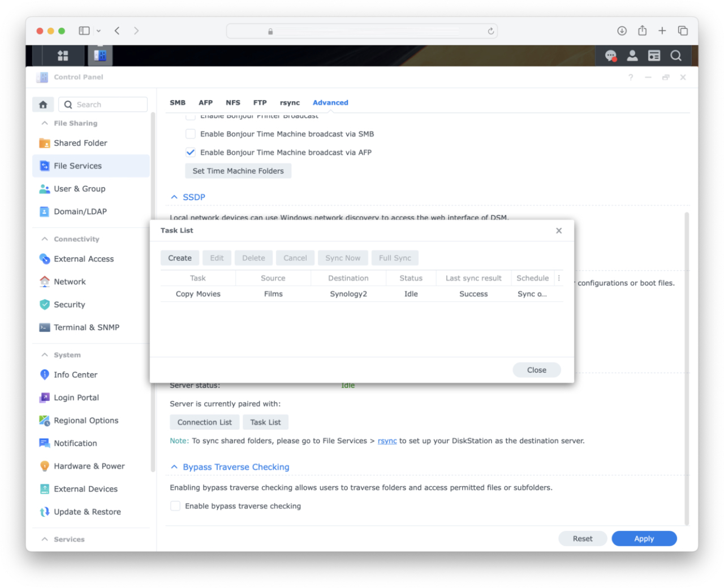The width and height of the screenshot is (724, 588).
Task: Open the DSM main menu grid icon
Action: click(x=63, y=55)
